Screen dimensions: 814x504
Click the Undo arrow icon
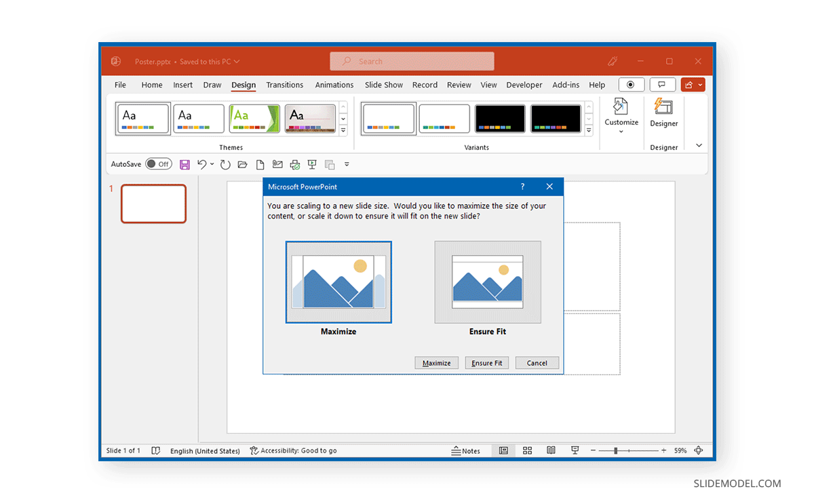coord(201,164)
